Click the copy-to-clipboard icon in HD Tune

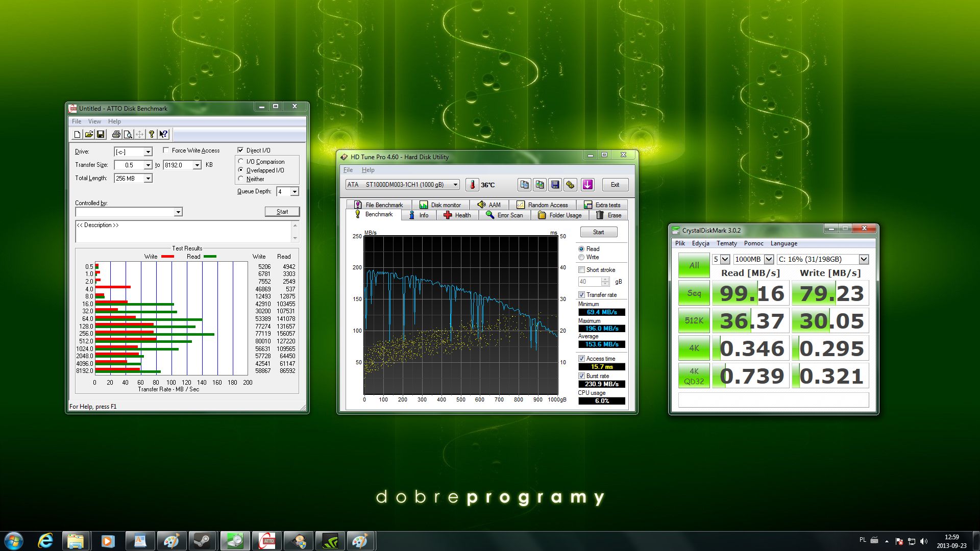coord(524,185)
